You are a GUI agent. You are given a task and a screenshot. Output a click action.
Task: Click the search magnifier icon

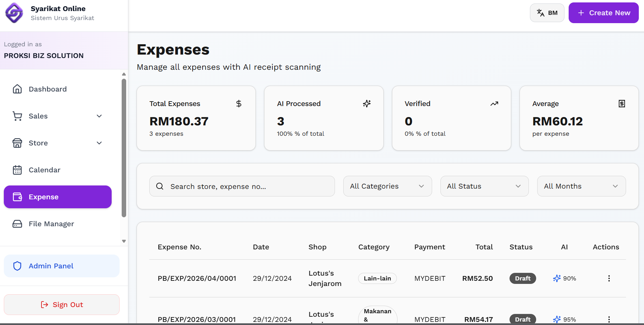point(160,187)
